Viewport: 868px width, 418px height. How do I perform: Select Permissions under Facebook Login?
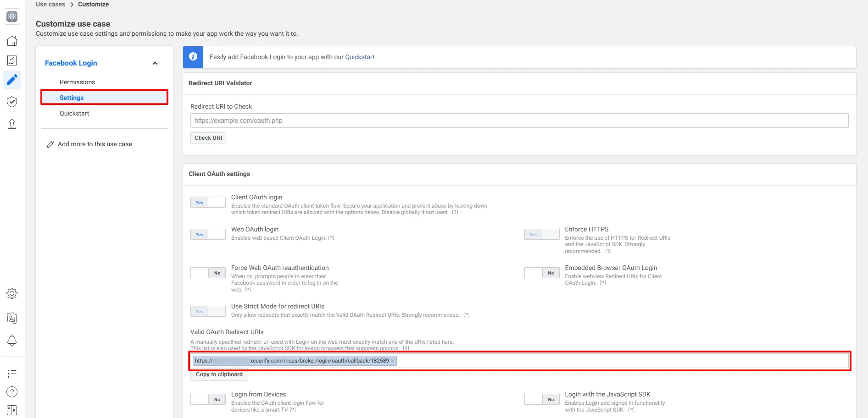(x=77, y=82)
